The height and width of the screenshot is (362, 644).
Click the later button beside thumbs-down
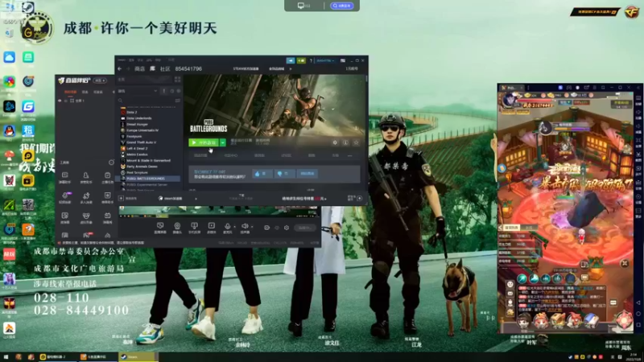tap(307, 174)
